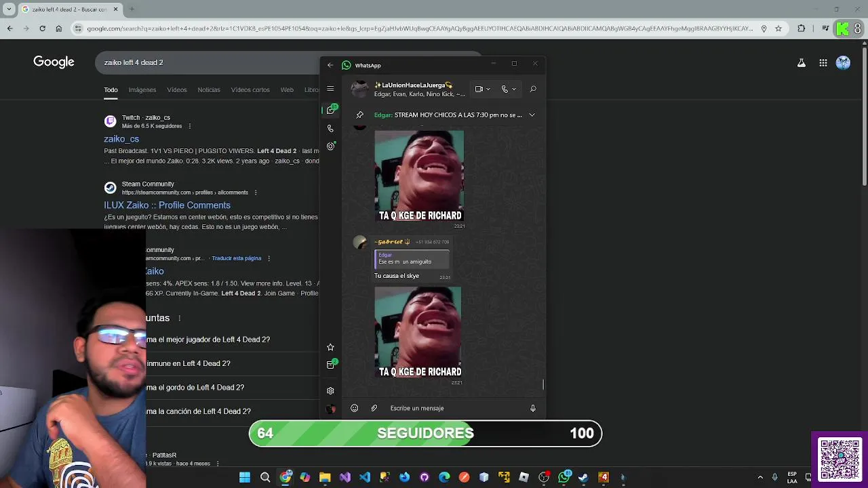Switch to Videos cortos search tab
Image resolution: width=868 pixels, height=488 pixels.
[x=250, y=89]
